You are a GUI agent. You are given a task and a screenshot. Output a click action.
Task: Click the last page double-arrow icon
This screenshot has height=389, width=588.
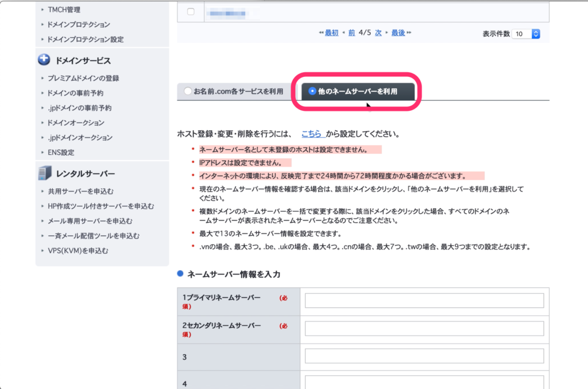pyautogui.click(x=409, y=33)
